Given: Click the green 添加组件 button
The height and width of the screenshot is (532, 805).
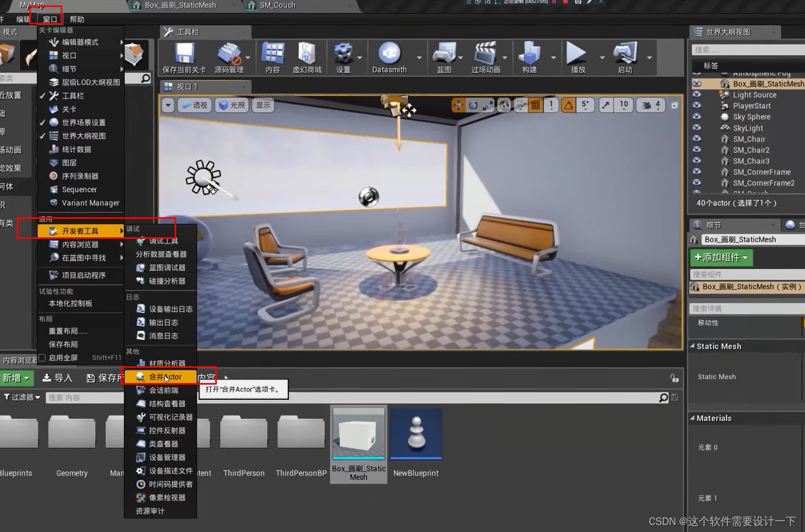Looking at the screenshot, I should [x=721, y=258].
